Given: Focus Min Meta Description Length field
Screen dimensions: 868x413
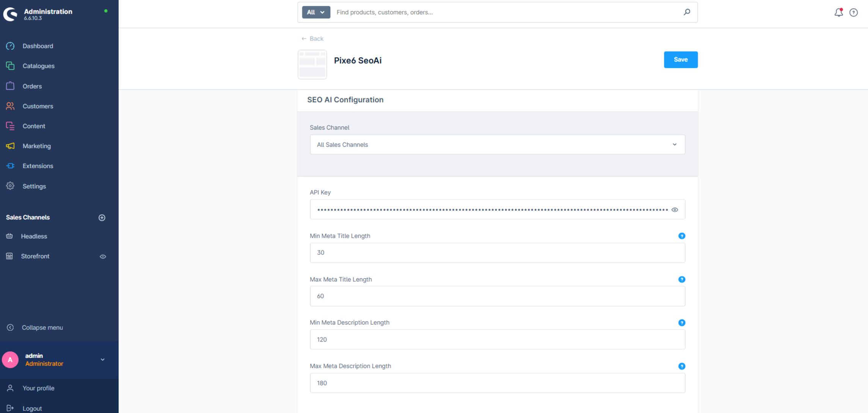Looking at the screenshot, I should pos(497,339).
